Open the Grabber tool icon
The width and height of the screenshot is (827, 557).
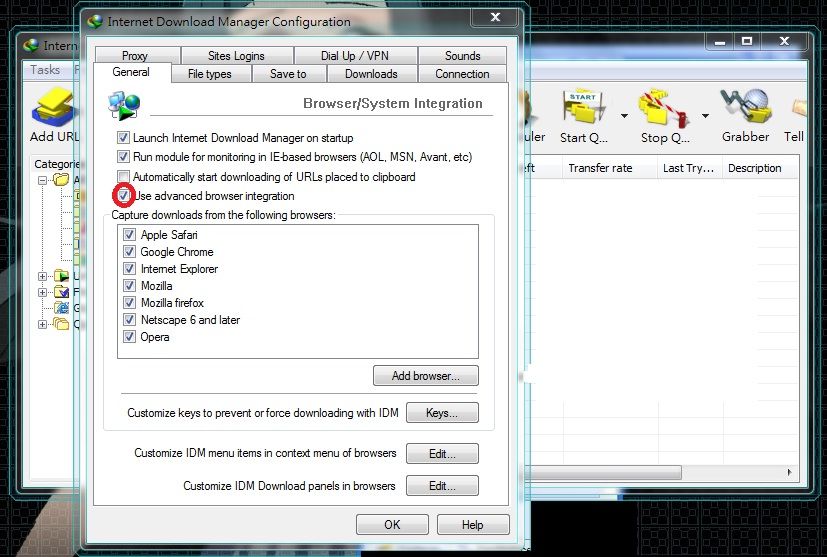click(746, 107)
